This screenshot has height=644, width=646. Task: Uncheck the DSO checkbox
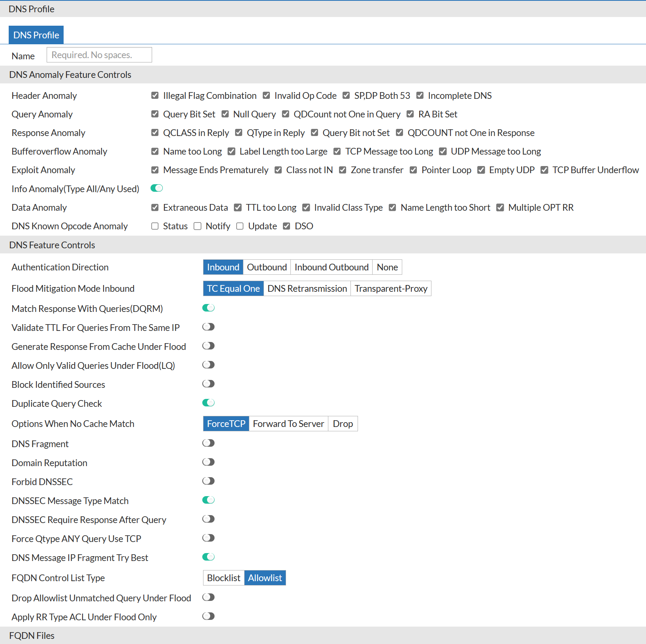(286, 226)
